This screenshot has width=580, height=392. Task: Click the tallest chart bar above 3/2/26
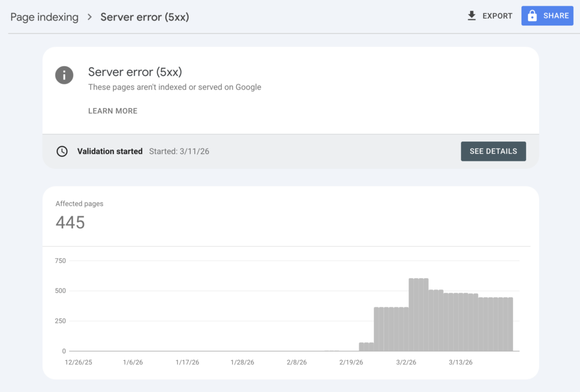418,314
